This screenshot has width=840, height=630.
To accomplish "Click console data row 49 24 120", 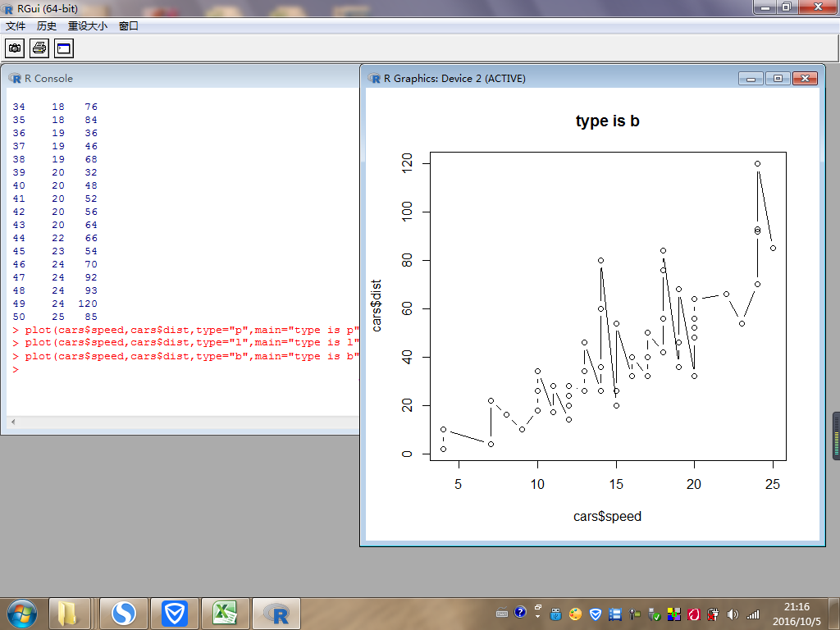I will [55, 304].
